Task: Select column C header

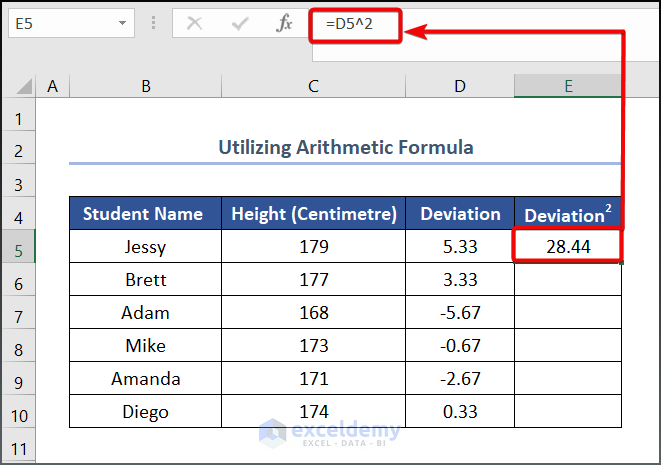Action: point(313,87)
